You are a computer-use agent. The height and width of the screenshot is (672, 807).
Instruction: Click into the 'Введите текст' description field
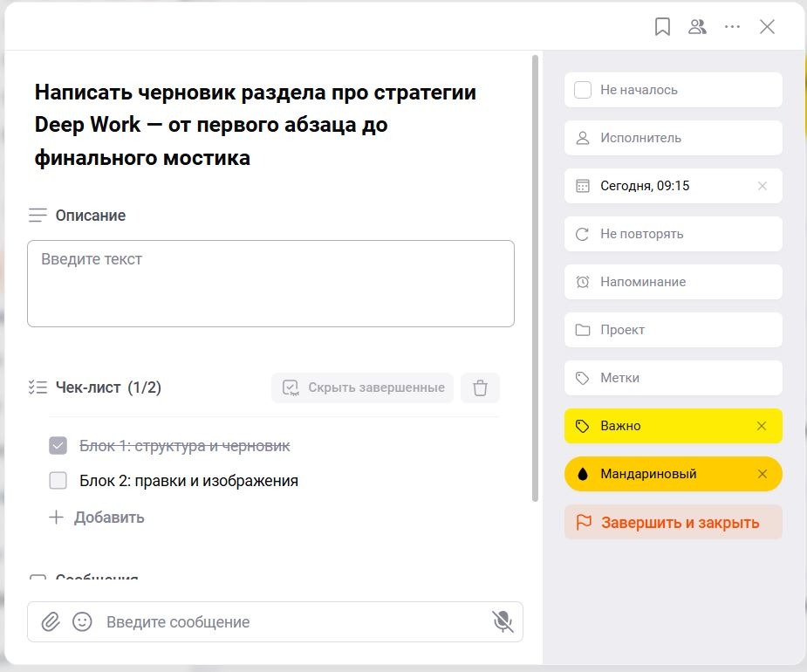(270, 284)
